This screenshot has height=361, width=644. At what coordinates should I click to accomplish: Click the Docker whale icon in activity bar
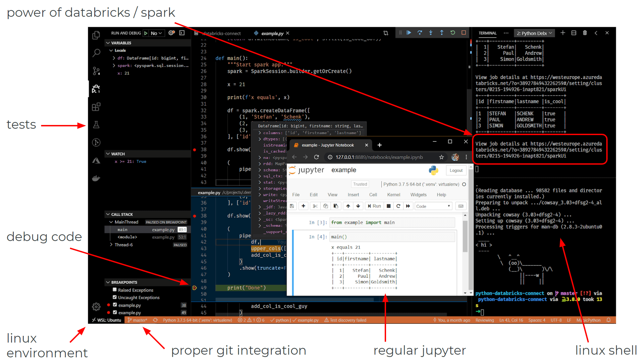click(x=96, y=178)
